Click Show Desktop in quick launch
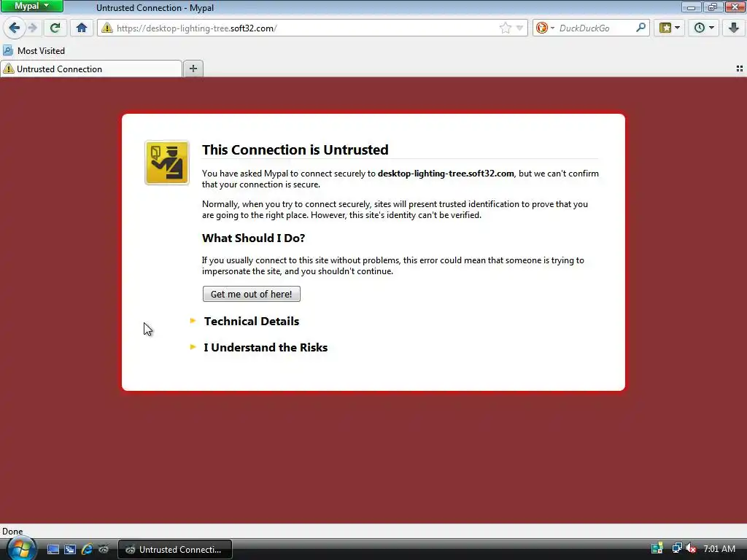The image size is (747, 560). 53,550
